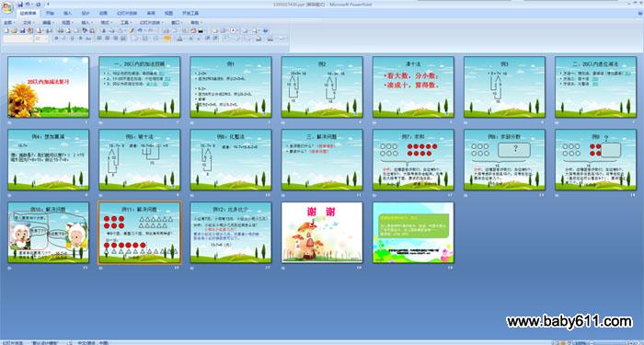Expand the 编辑 classic menu
This screenshot has height=345, width=644.
[x=48, y=23]
